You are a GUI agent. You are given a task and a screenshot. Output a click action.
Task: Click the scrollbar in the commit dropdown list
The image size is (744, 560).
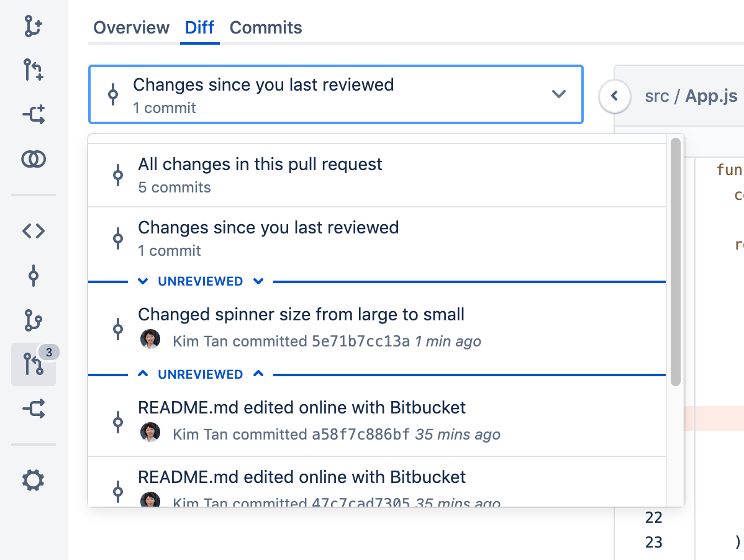point(676,262)
